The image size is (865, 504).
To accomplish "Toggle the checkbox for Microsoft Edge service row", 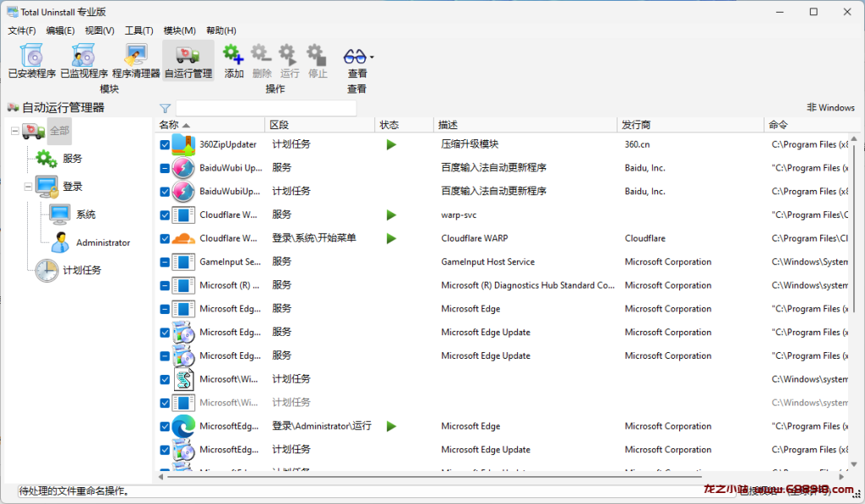I will (x=165, y=309).
